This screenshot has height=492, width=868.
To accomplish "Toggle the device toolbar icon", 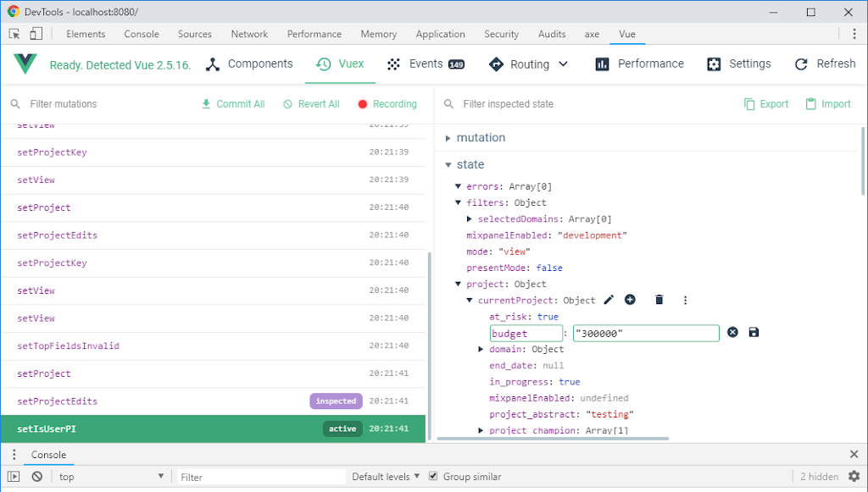I will pos(36,34).
